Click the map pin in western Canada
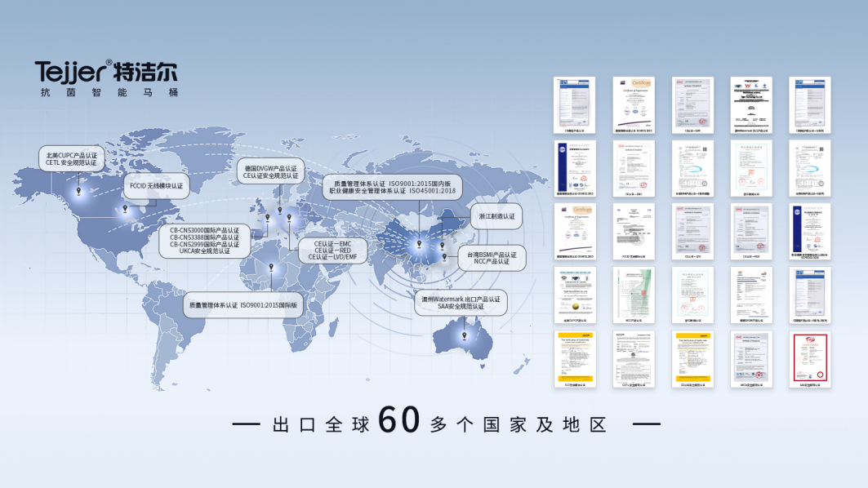 78,192
